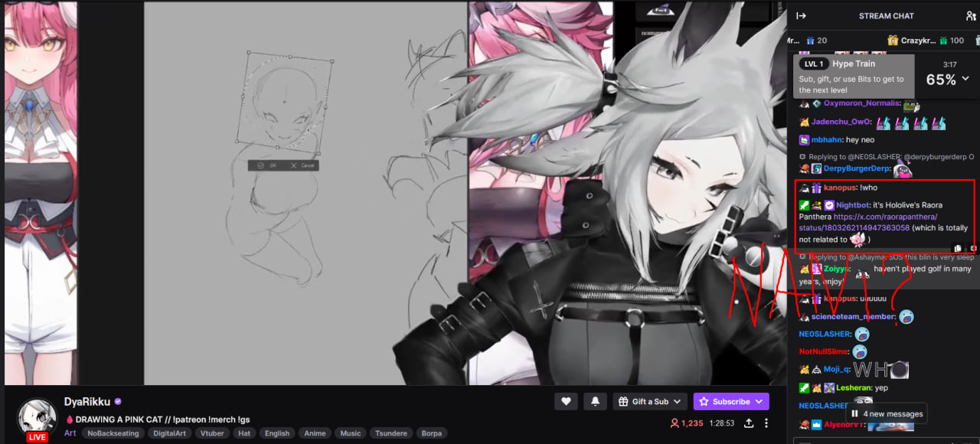
Task: Click Oxymoron_Normalis username in chat
Action: (x=861, y=103)
